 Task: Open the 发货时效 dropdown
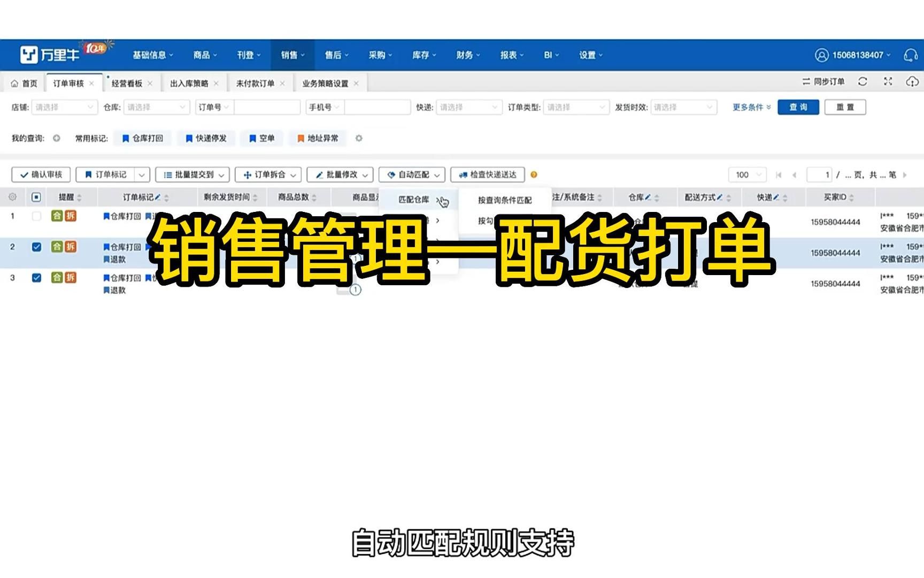click(683, 107)
